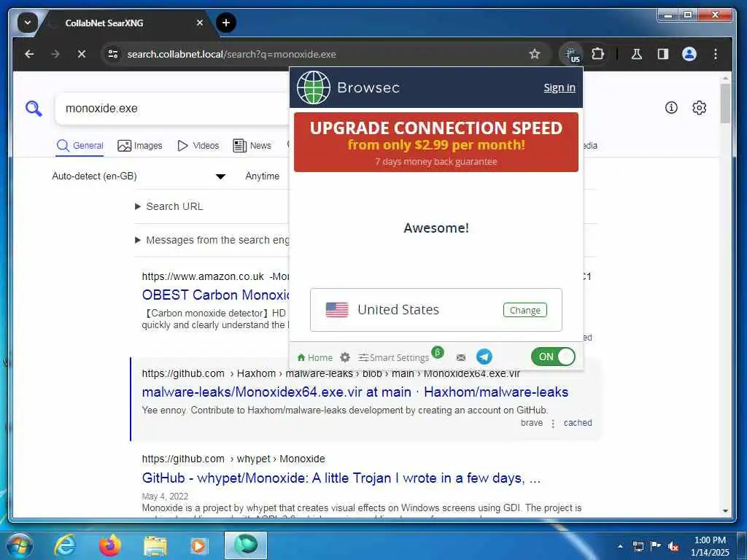Click the Browsec US extension icon
Screen dimensions: 747x560
tap(572, 54)
